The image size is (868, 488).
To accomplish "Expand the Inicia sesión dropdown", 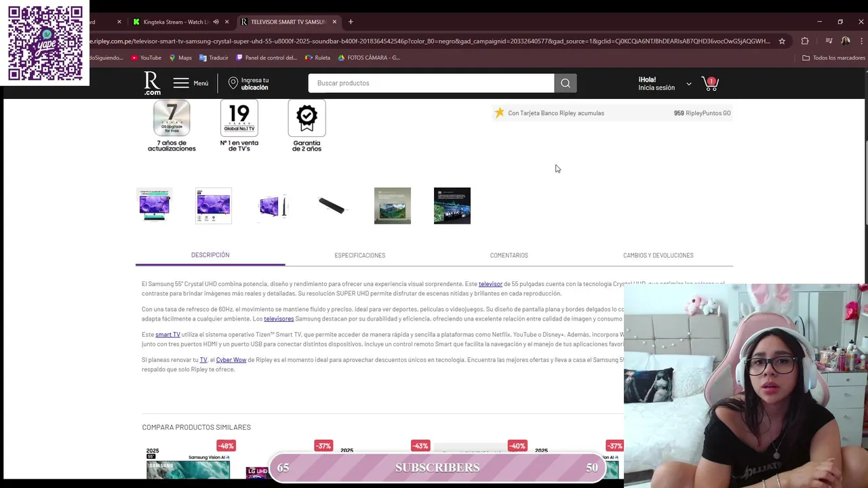I will click(688, 84).
